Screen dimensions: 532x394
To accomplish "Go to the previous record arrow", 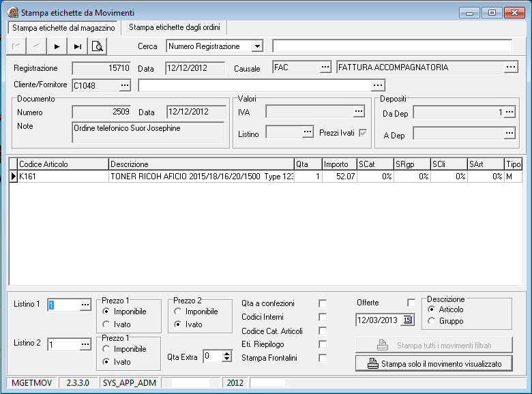I will click(37, 46).
